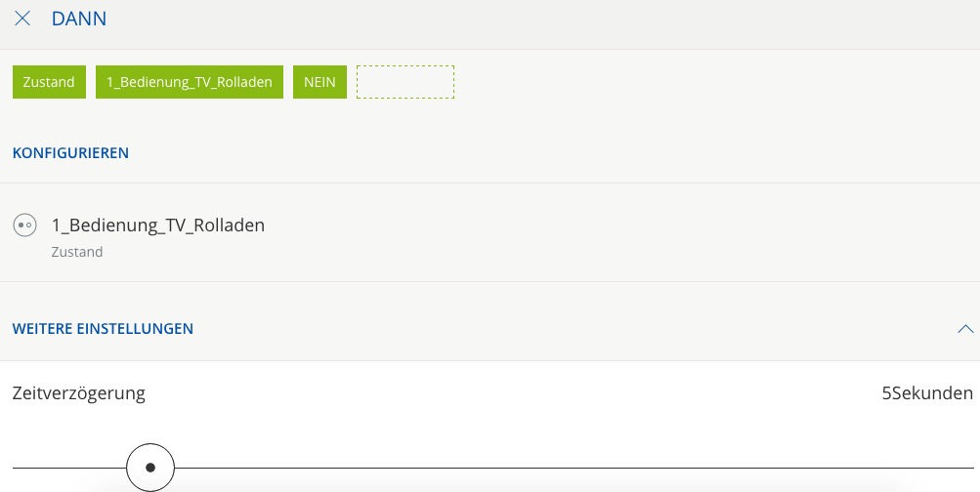Click the grey "Zustand" subtitle under the device
This screenshot has width=980, height=492.
(77, 252)
